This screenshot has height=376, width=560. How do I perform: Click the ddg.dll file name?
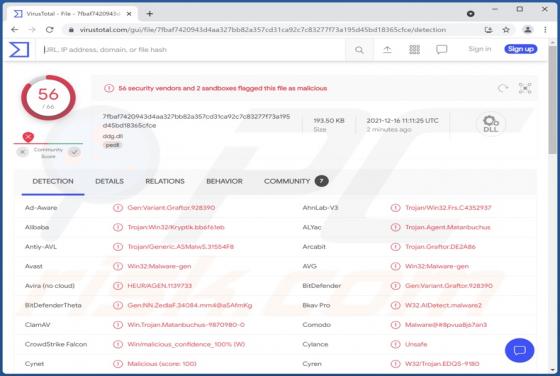tap(112, 136)
